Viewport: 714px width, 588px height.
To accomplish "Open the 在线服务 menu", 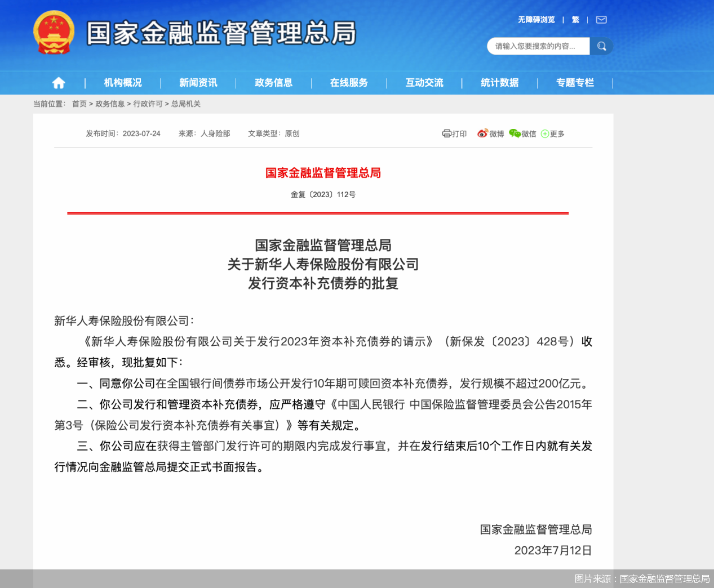I will pyautogui.click(x=349, y=83).
